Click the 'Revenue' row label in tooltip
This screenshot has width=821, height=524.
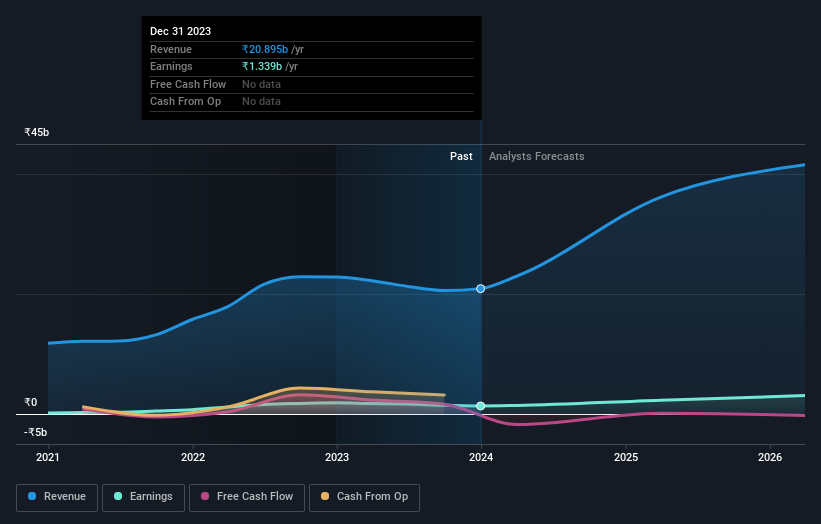(x=171, y=49)
